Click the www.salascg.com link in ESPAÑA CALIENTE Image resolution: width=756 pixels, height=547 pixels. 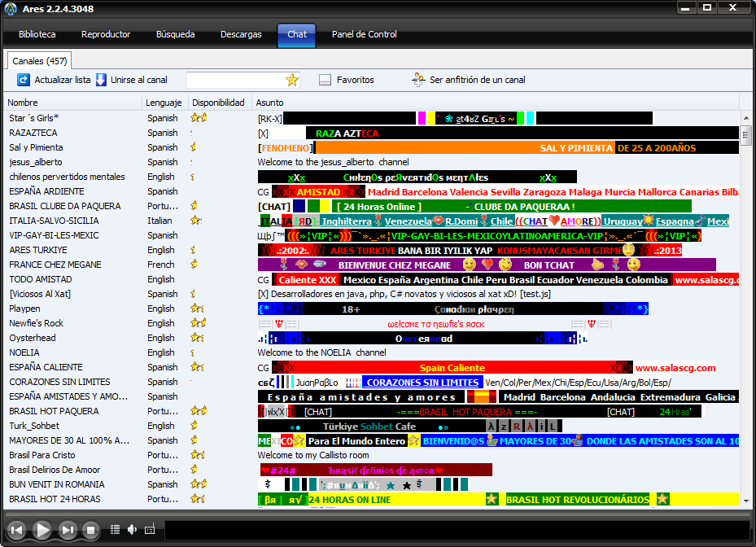(x=675, y=368)
